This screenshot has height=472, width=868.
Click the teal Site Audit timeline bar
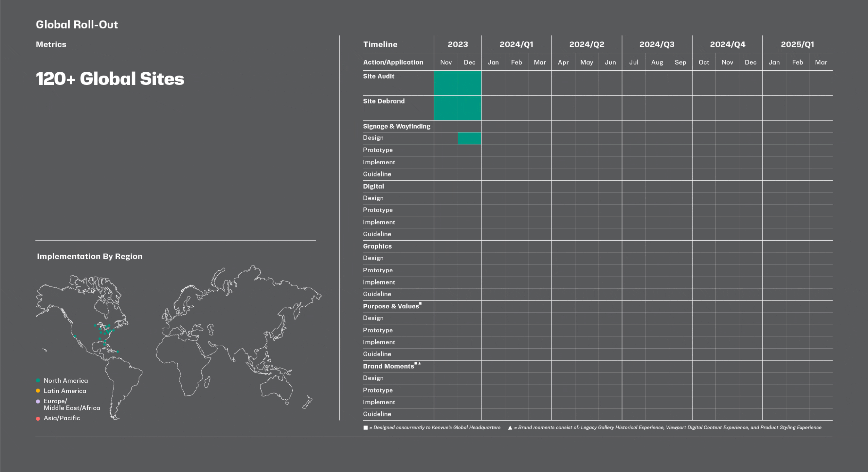point(457,83)
